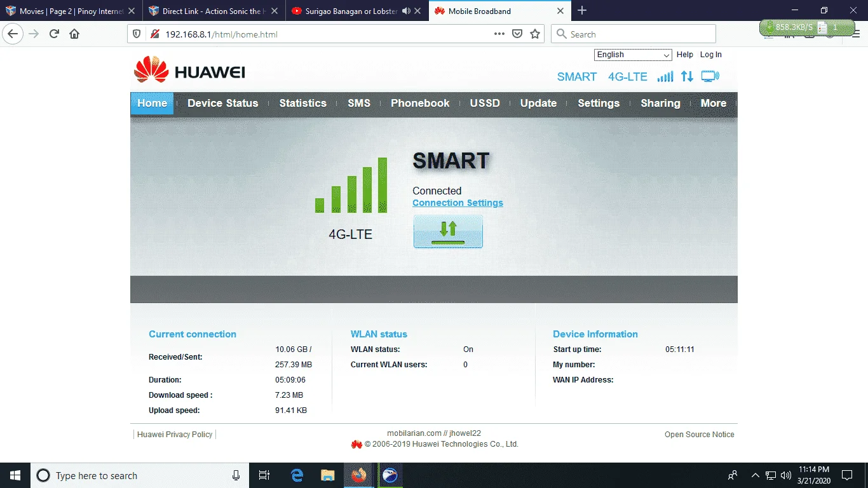Click the header WLAN computer icon
Image resolution: width=868 pixels, height=488 pixels.
[710, 76]
